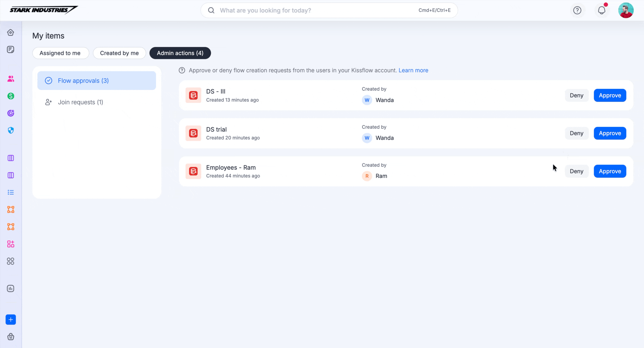Viewport: 644px width, 348px height.
Task: Open the Home icon in the sidebar
Action: click(11, 32)
